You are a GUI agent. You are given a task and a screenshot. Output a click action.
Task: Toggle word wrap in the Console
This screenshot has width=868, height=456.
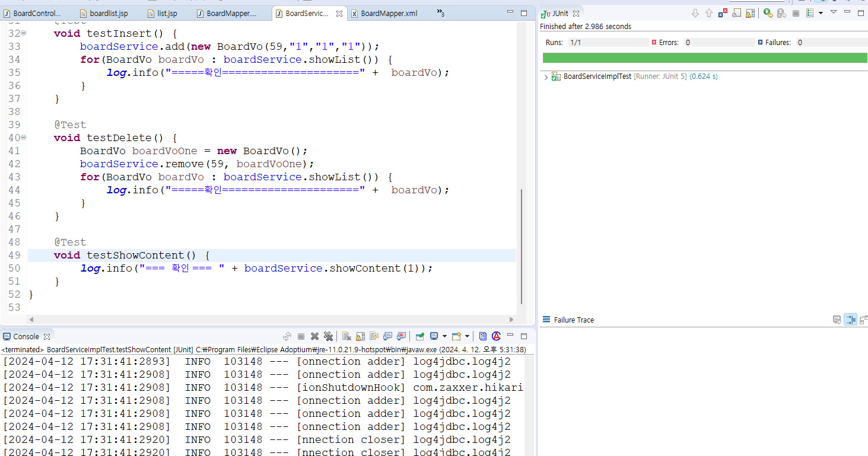373,336
